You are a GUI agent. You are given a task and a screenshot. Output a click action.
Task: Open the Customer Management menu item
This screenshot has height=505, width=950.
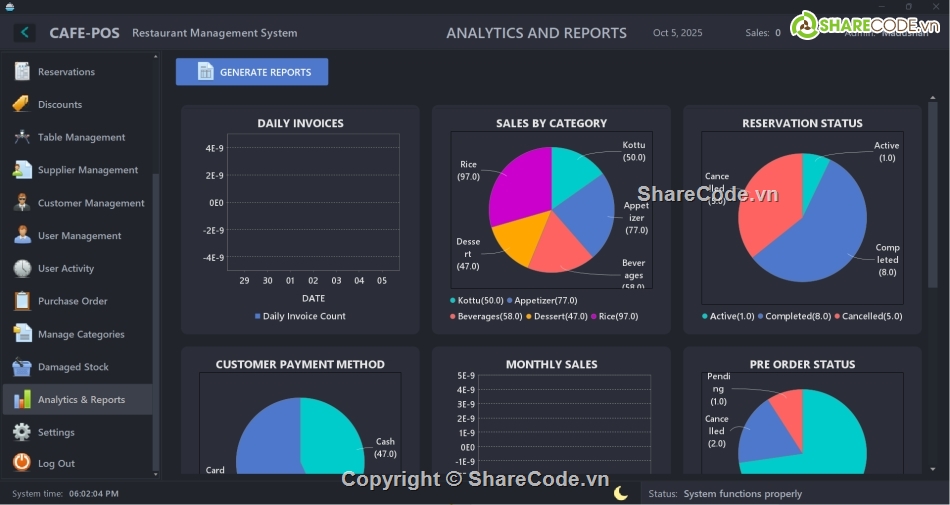[90, 203]
